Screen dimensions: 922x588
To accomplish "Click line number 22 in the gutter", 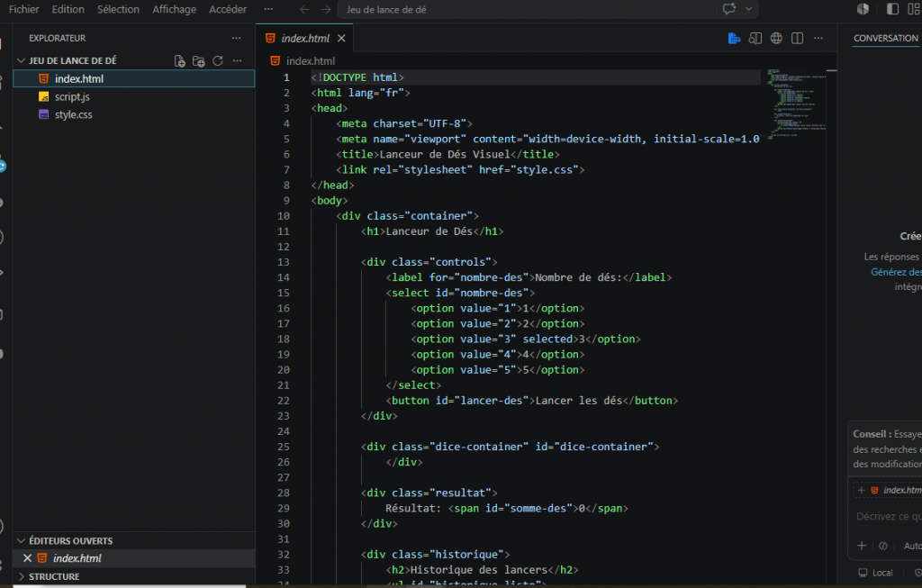I will click(x=284, y=401).
